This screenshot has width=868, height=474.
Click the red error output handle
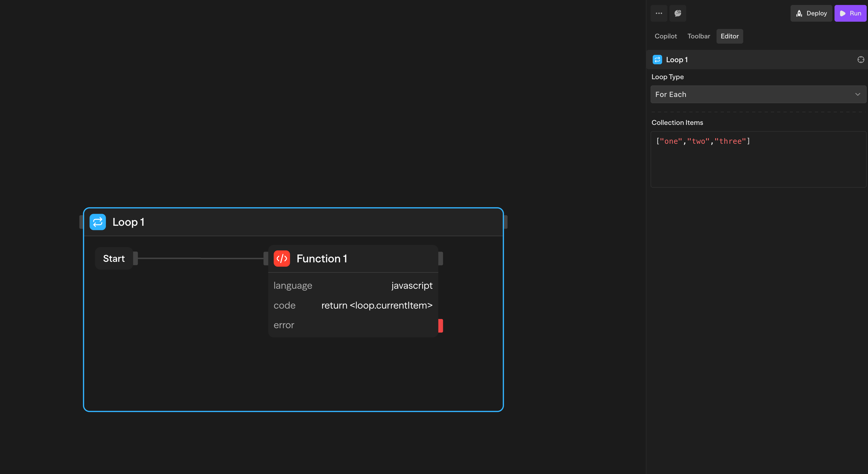pos(440,326)
